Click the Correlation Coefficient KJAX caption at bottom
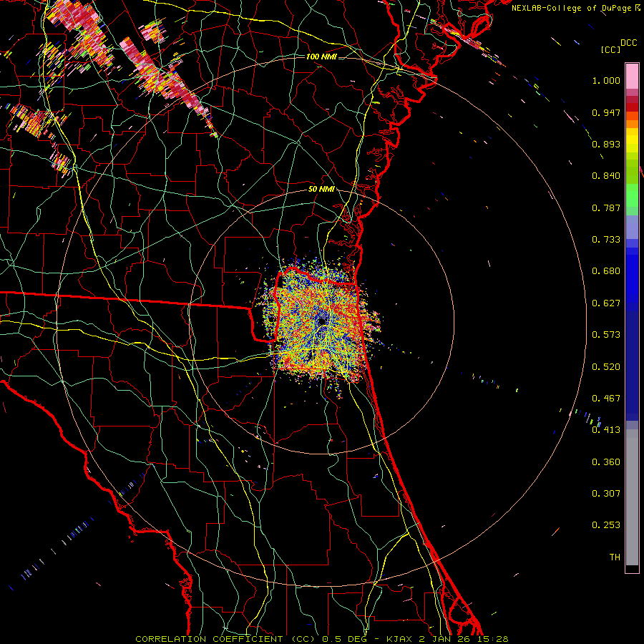Image resolution: width=644 pixels, height=644 pixels. click(322, 639)
